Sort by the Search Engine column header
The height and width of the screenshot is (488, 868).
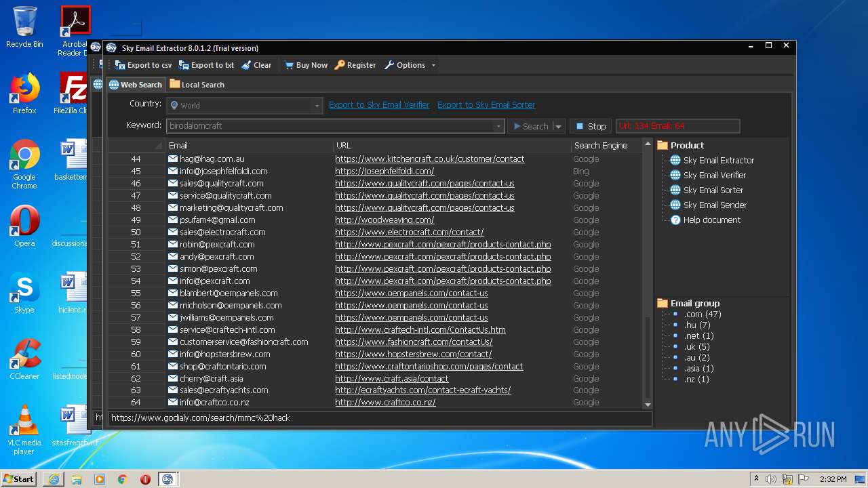[x=606, y=145]
